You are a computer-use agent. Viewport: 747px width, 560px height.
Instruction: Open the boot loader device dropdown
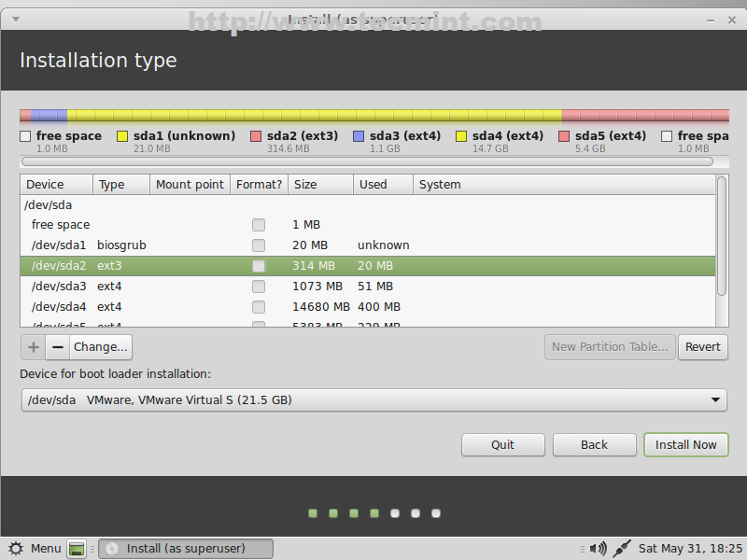coord(373,400)
